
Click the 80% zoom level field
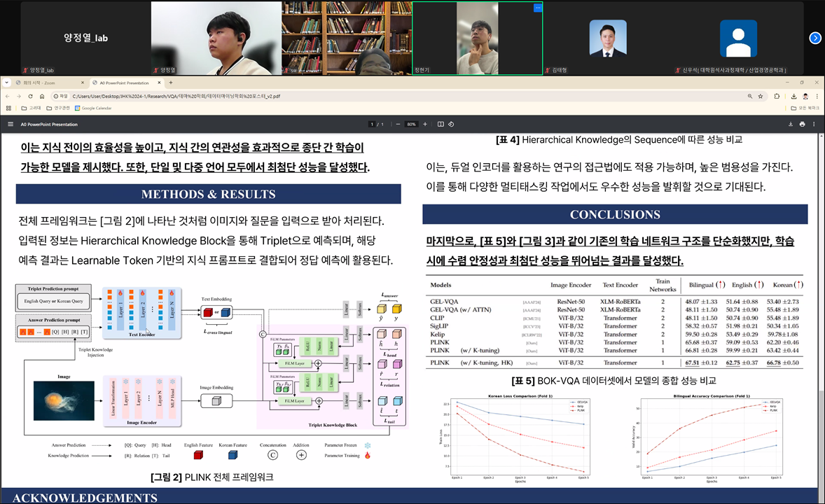pos(411,124)
